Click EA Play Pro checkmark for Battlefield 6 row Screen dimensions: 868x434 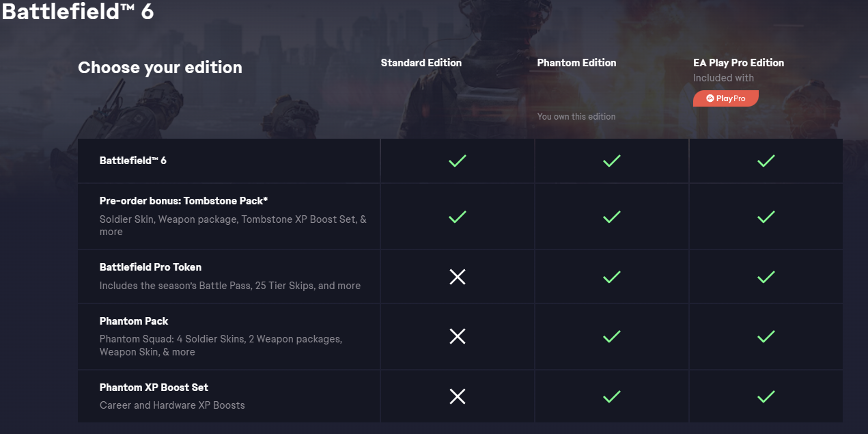click(766, 161)
